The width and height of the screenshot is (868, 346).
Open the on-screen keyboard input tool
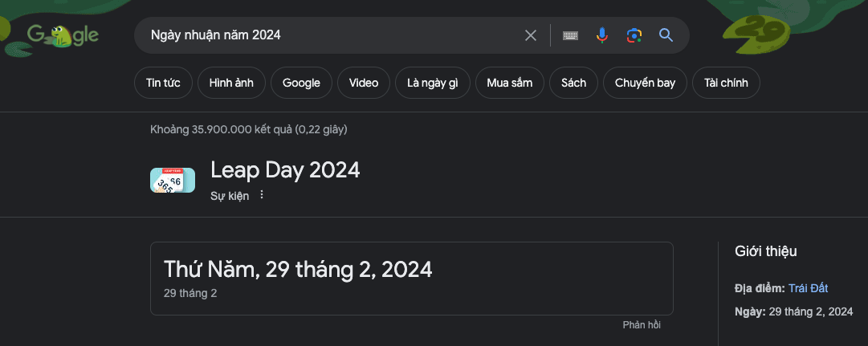coord(571,35)
